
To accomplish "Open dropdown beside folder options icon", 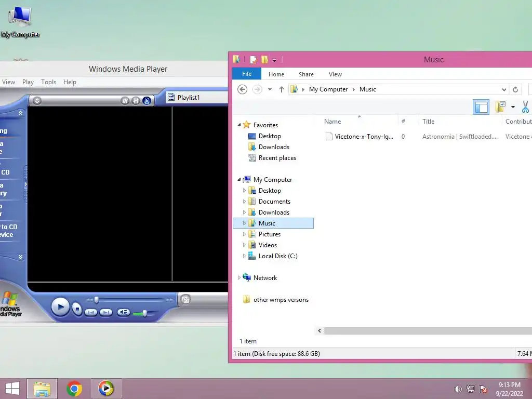I will click(513, 107).
